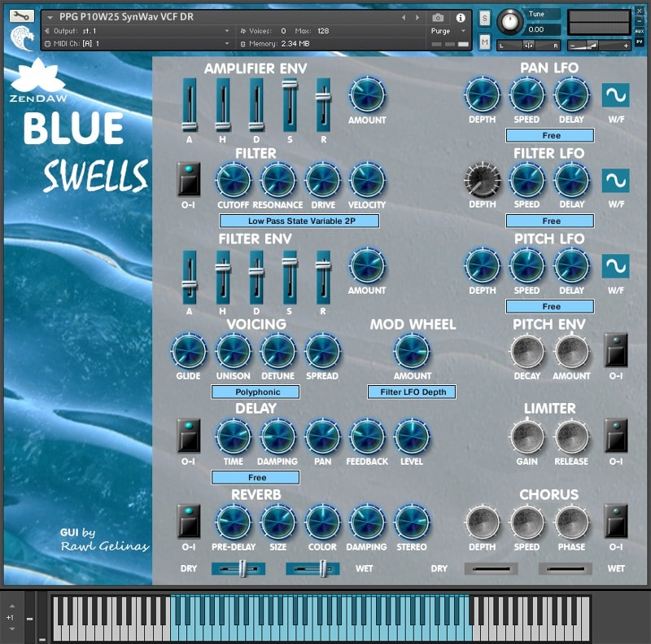Open instrument name dropdown arrow
The image size is (651, 644).
click(50, 17)
